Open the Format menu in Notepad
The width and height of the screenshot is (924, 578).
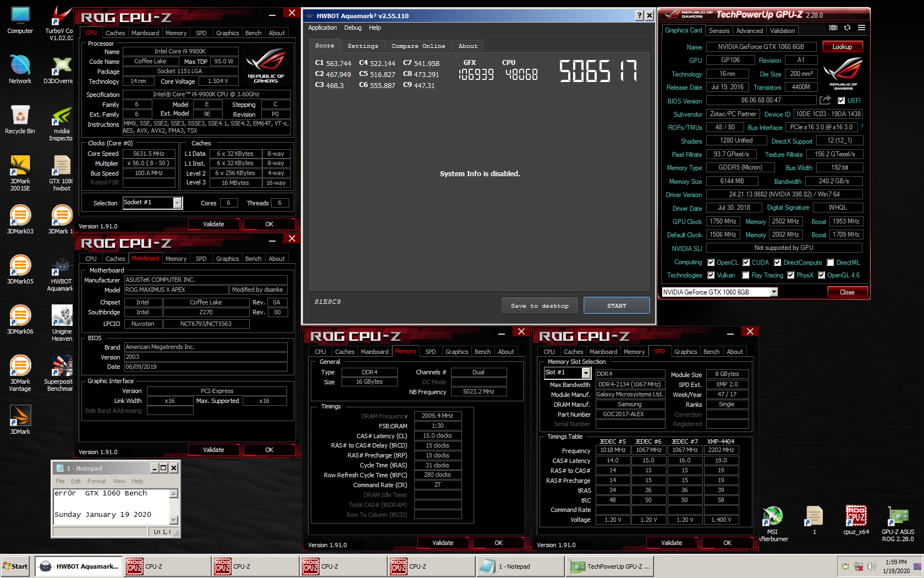pos(97,481)
